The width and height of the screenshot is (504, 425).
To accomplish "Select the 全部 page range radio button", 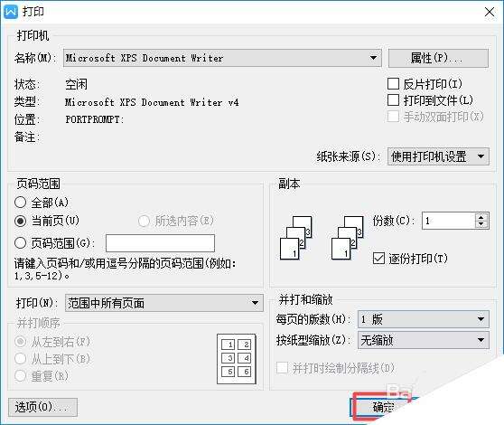I will click(x=20, y=203).
